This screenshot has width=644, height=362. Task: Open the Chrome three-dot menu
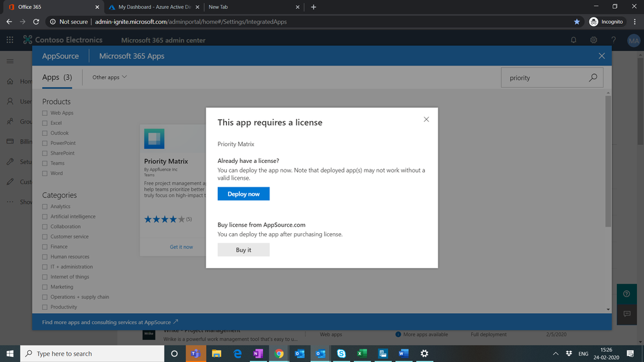pyautogui.click(x=635, y=22)
